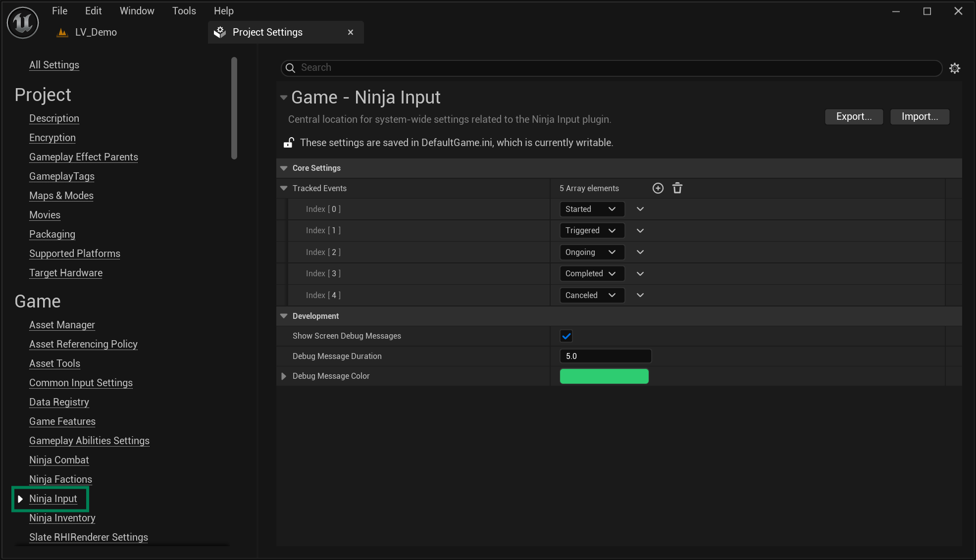
Task: Click the Export button
Action: click(x=854, y=117)
